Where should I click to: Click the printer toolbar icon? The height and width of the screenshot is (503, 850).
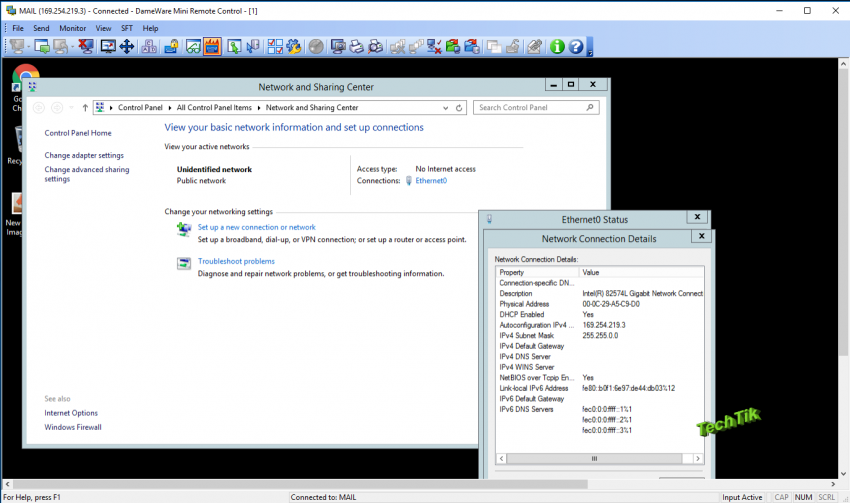pyautogui.click(x=357, y=47)
